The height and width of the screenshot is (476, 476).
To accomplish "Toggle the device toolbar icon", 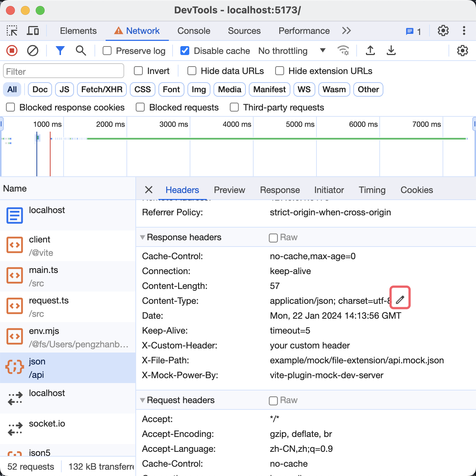I will [x=33, y=31].
